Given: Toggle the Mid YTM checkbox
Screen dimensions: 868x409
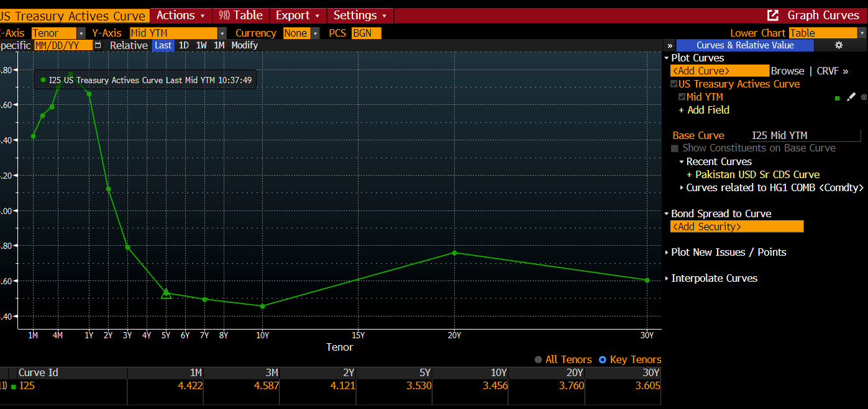Looking at the screenshot, I should tap(682, 97).
